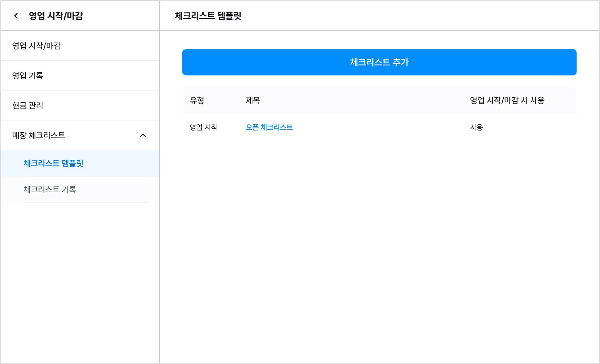Collapse 매장 체크리스트 with the chevron arrow
The width and height of the screenshot is (600, 364).
click(143, 135)
